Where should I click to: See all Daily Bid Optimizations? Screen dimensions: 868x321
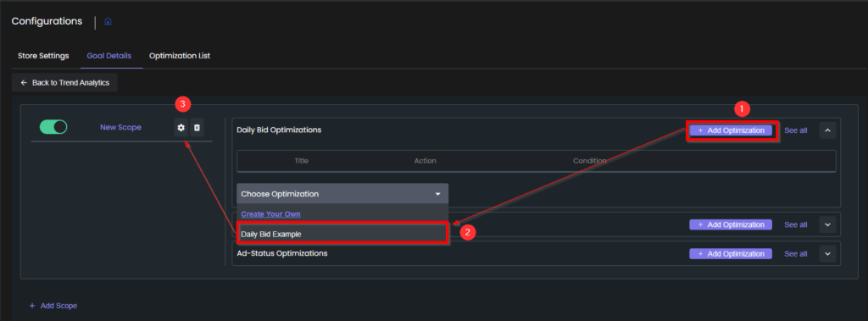795,130
